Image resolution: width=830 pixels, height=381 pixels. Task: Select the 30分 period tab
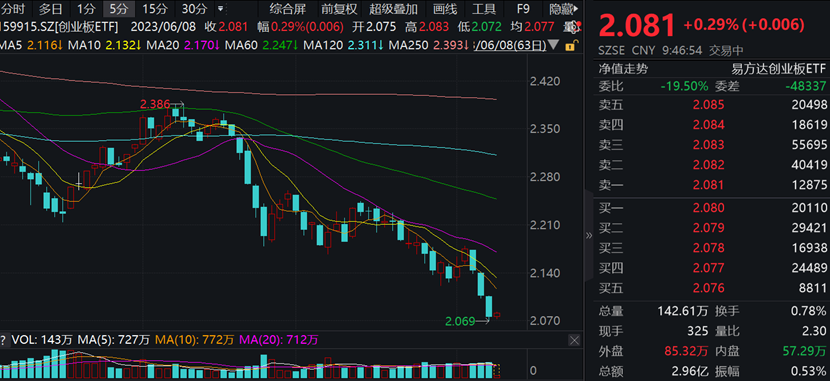click(194, 8)
